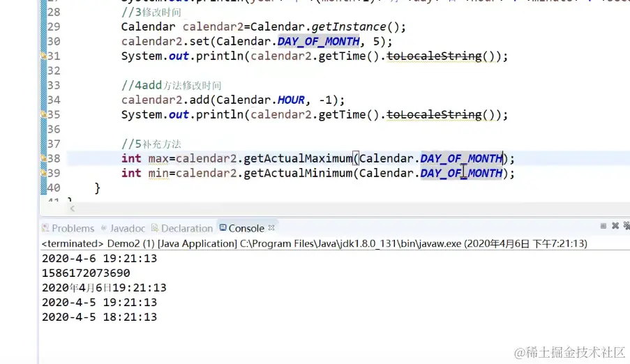Click the //4add comment on line 33

coord(171,85)
